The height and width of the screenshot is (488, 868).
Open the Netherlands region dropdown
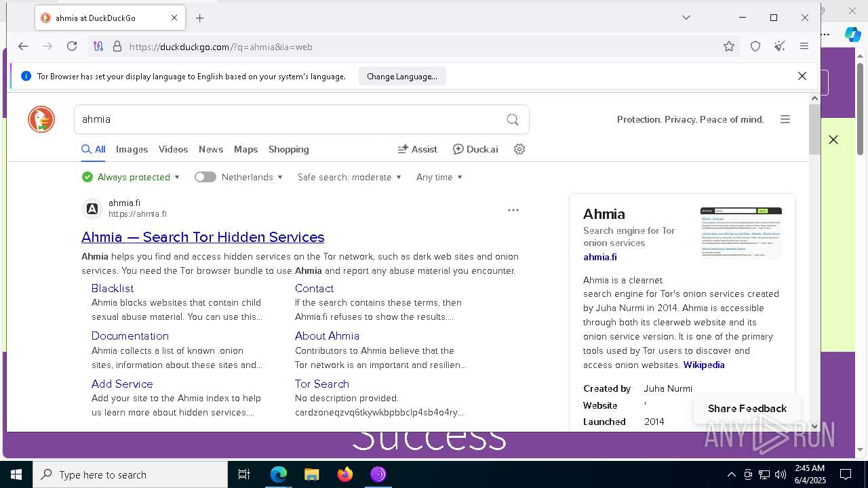(253, 177)
